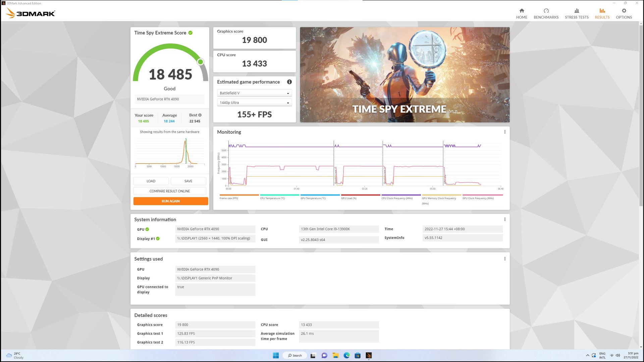Open File Explorer from the taskbar

click(335, 356)
